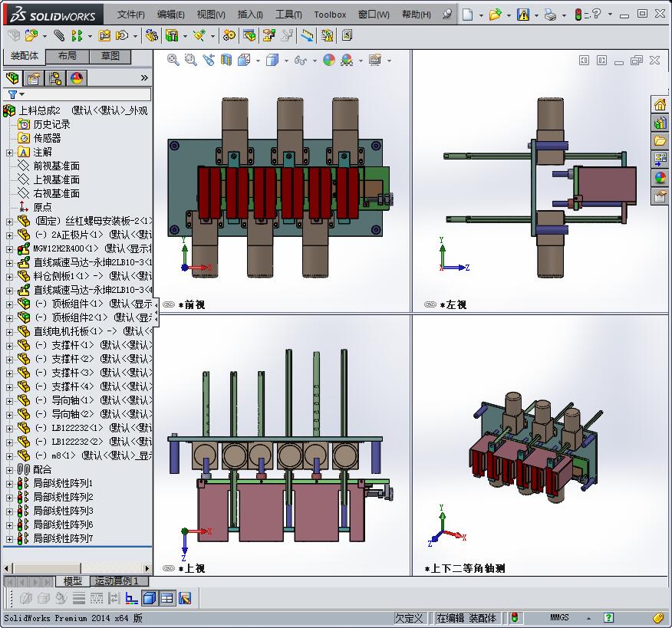Image resolution: width=672 pixels, height=628 pixels.
Task: Click the SolidWorks Resources home icon in task pane
Action: tap(660, 104)
